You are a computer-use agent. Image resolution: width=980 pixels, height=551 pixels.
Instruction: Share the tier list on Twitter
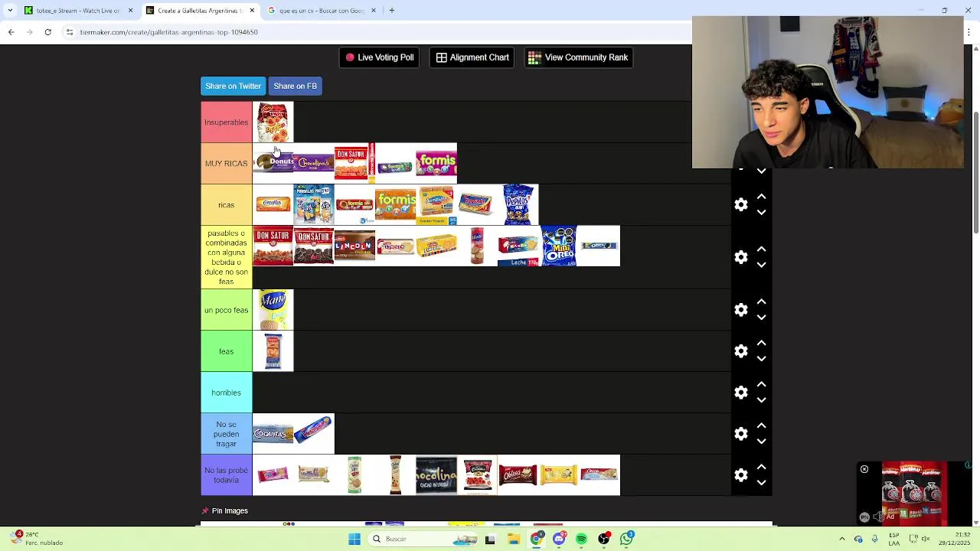233,86
